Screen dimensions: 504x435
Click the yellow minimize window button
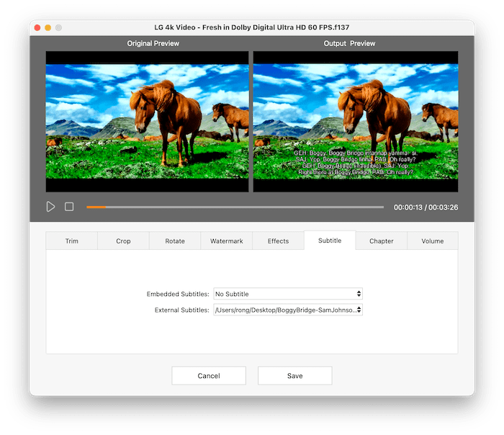point(48,27)
